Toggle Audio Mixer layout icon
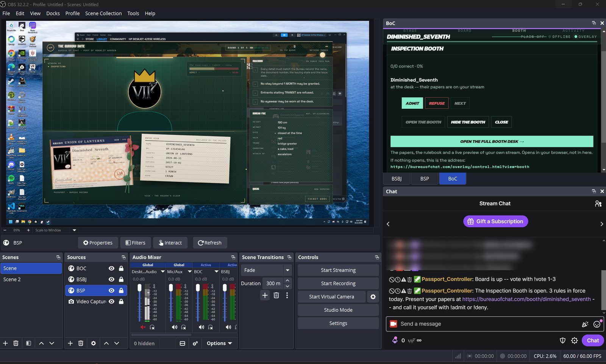The width and height of the screenshot is (606, 364). pyautogui.click(x=182, y=343)
